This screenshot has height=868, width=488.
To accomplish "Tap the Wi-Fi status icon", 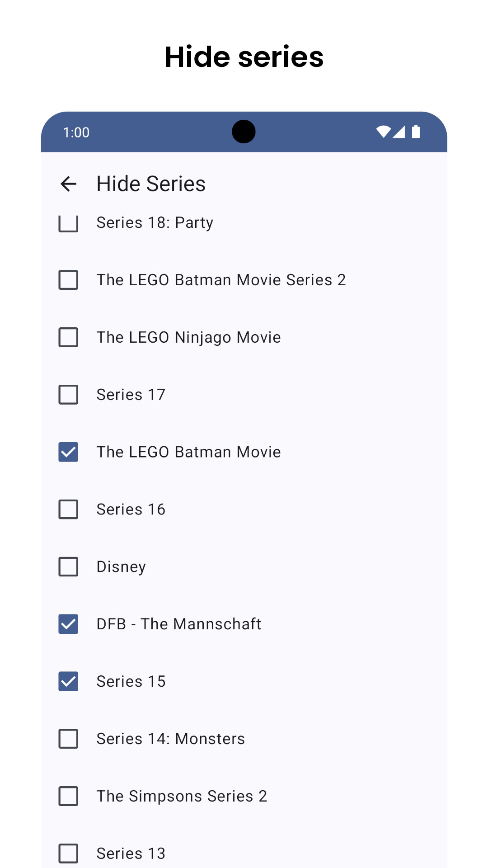I will (383, 132).
